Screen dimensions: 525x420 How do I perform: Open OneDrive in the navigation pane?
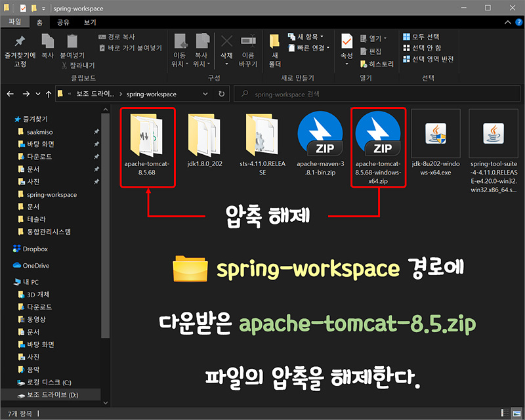coord(31,266)
